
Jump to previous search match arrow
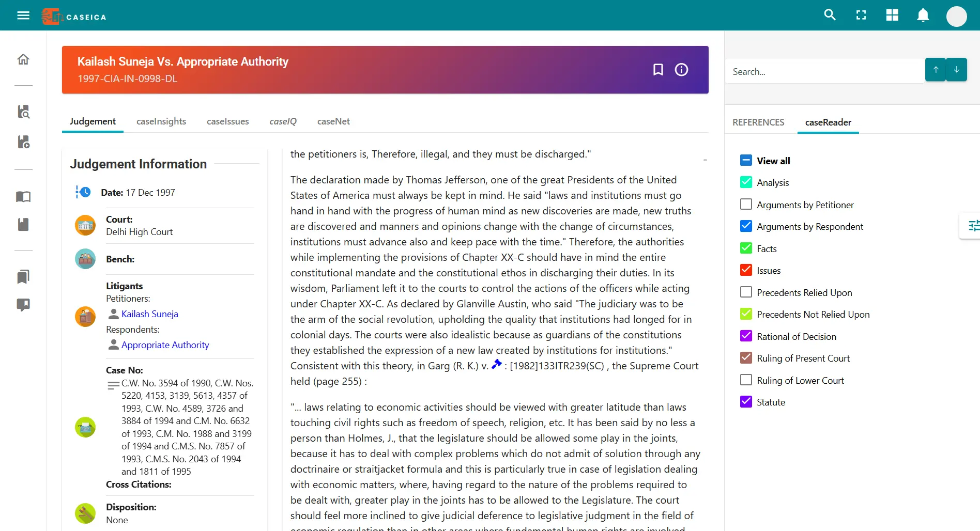(x=936, y=70)
